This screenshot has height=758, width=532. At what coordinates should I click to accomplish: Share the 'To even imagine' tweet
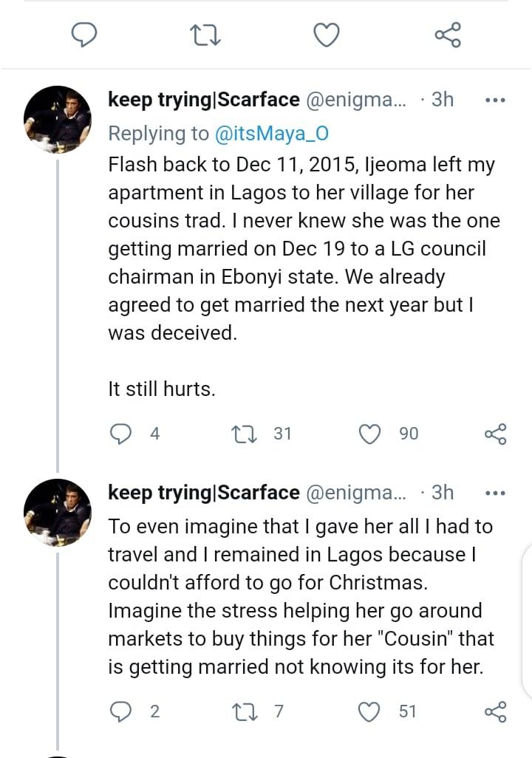tap(495, 711)
